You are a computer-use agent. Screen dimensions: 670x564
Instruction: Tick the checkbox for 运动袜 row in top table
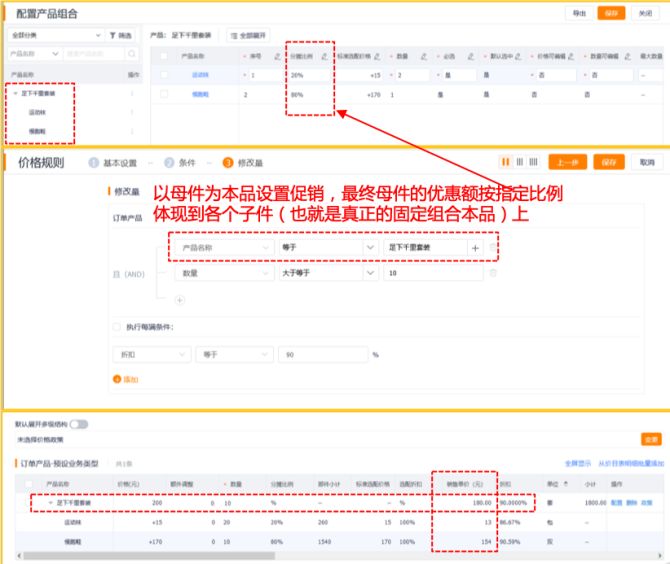163,75
